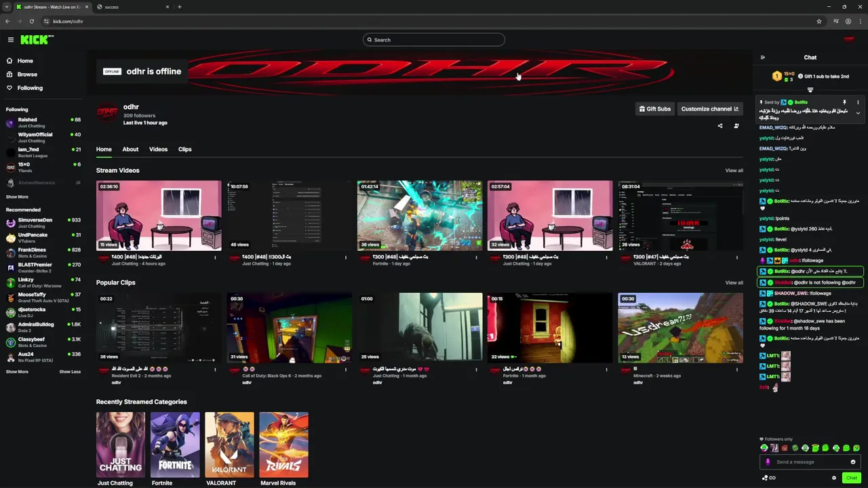Click View all for Popular Clips
Viewport: 868px width, 488px height.
(x=734, y=283)
